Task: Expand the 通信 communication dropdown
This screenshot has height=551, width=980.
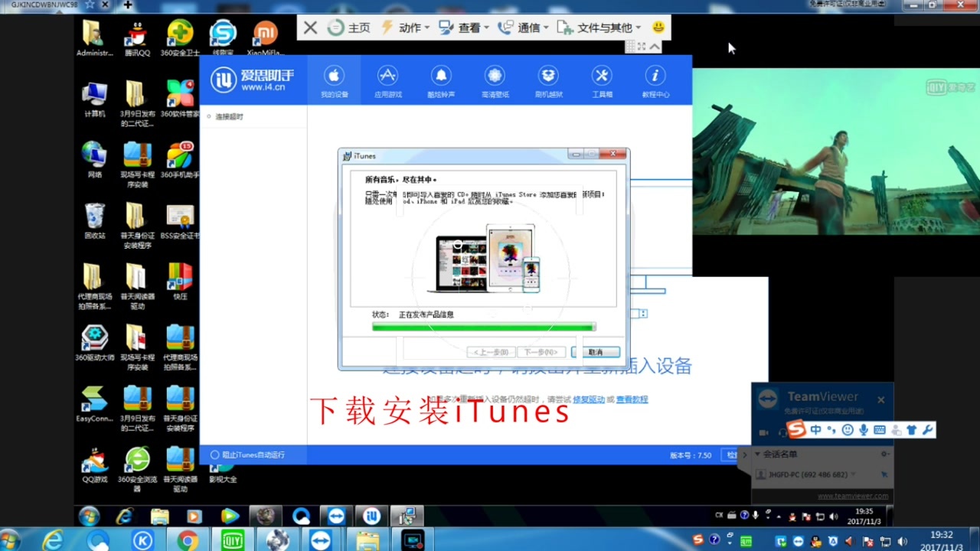Action: 524,28
